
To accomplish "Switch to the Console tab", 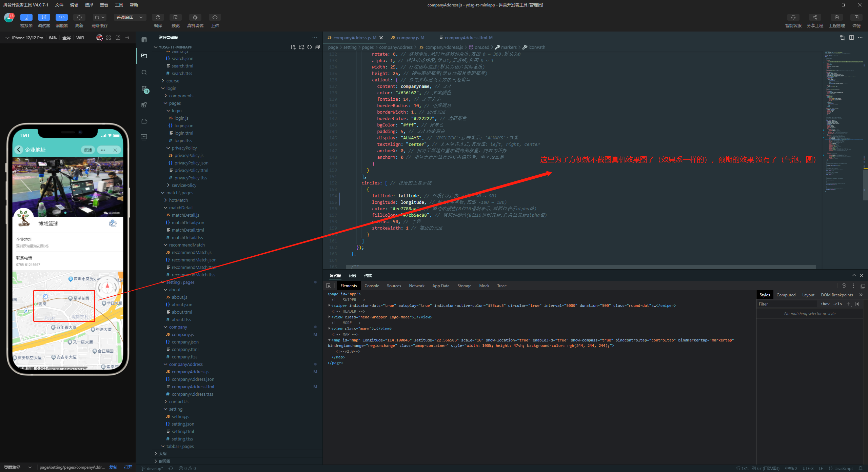I will pyautogui.click(x=372, y=286).
